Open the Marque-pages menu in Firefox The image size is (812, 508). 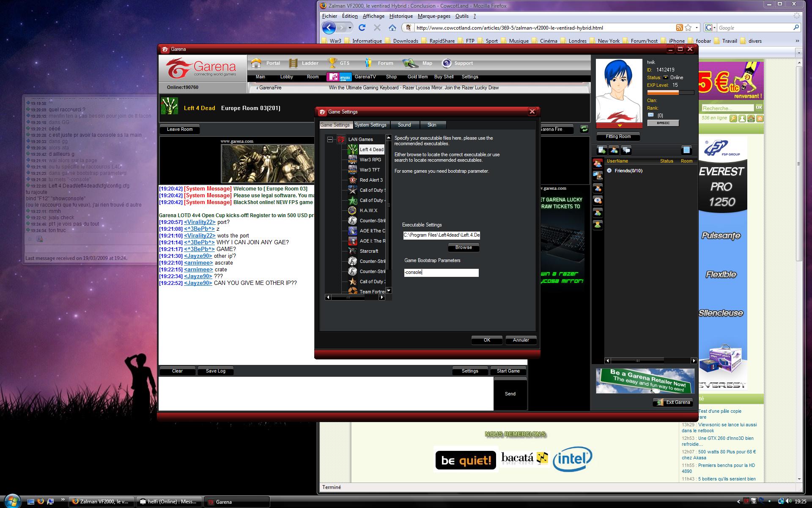coord(434,16)
